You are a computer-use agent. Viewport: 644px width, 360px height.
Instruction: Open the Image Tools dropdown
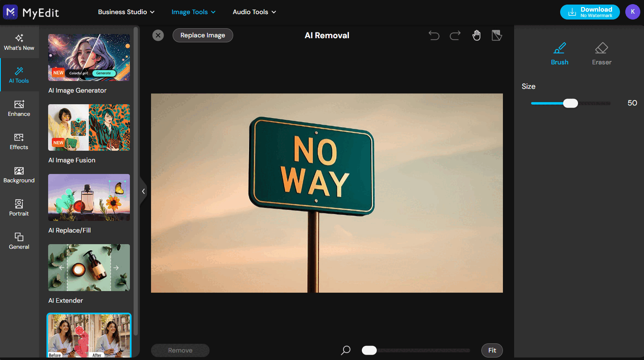(x=193, y=12)
